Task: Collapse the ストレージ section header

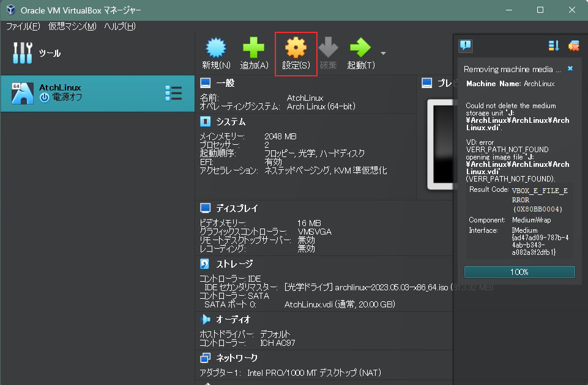Action: click(234, 264)
